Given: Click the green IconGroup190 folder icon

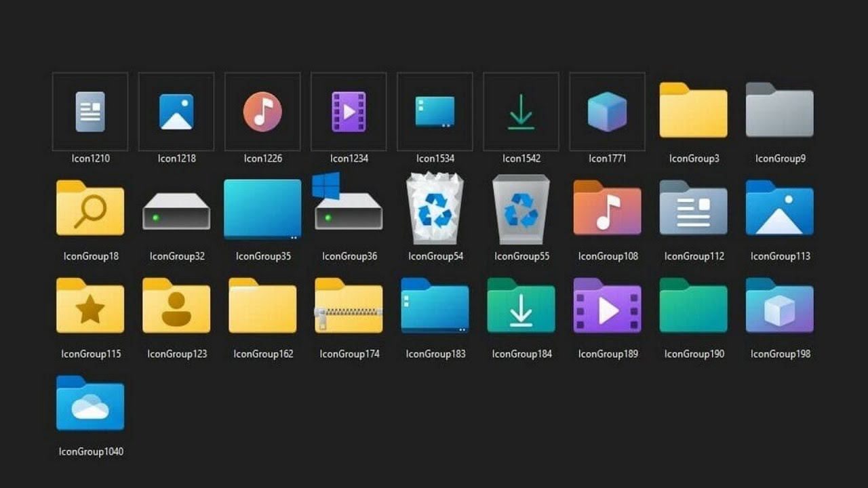Looking at the screenshot, I should 693,305.
